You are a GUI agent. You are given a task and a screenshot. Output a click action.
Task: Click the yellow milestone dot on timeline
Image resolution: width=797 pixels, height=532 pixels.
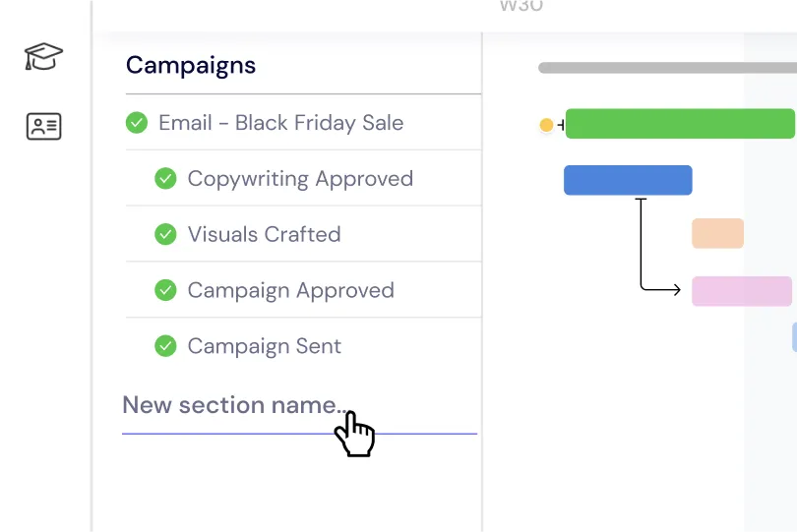tap(546, 125)
